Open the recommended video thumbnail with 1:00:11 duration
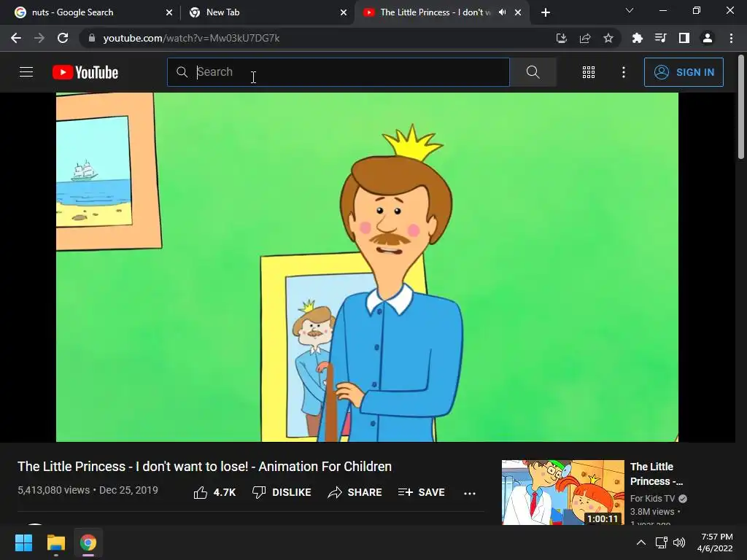 pyautogui.click(x=562, y=492)
